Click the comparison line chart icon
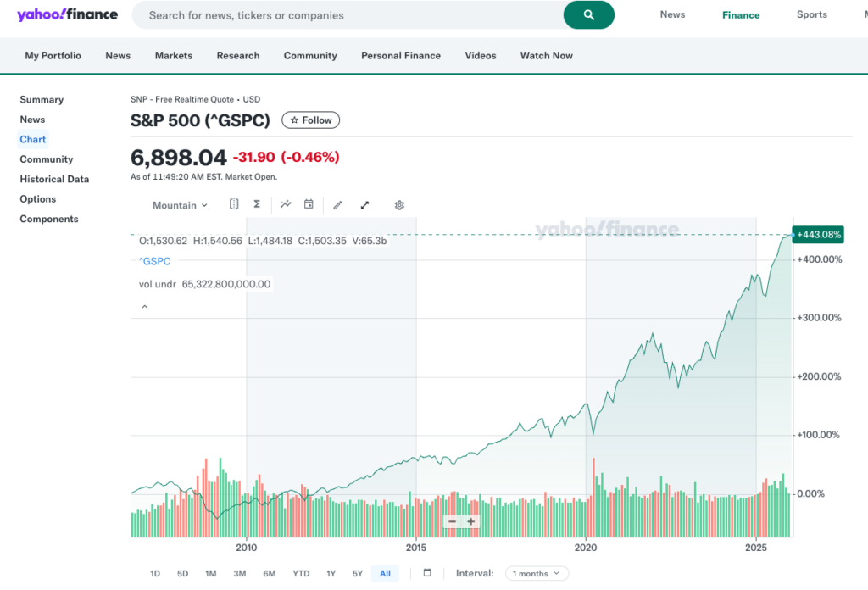 pyautogui.click(x=287, y=204)
